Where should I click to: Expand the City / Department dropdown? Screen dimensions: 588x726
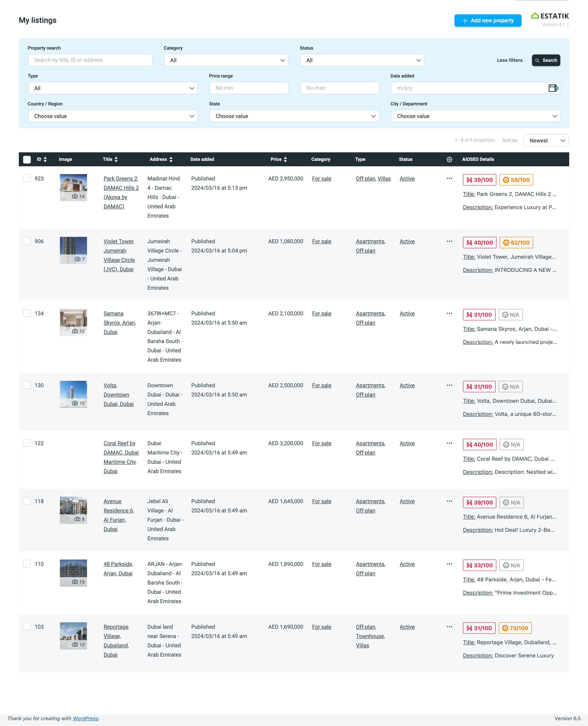point(475,116)
